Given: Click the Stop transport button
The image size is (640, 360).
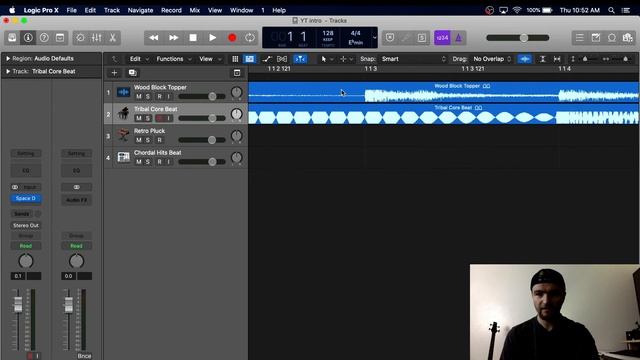Looking at the screenshot, I should (x=193, y=38).
